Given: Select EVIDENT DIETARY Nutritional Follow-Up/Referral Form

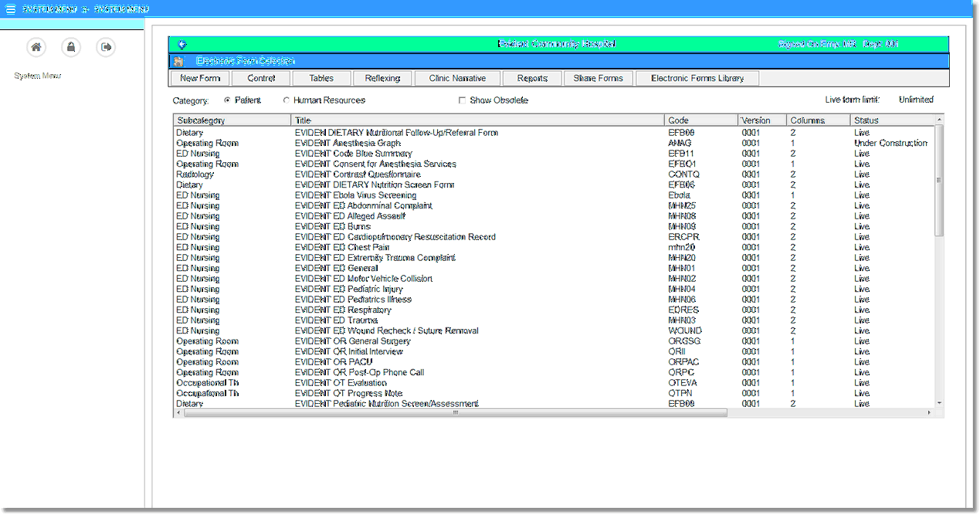Looking at the screenshot, I should 554,133.
